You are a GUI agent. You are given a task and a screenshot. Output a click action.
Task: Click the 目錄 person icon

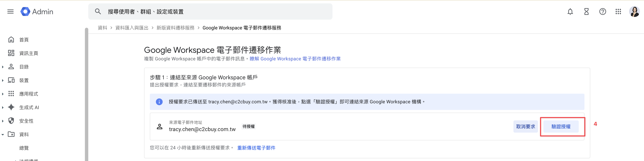pyautogui.click(x=11, y=66)
